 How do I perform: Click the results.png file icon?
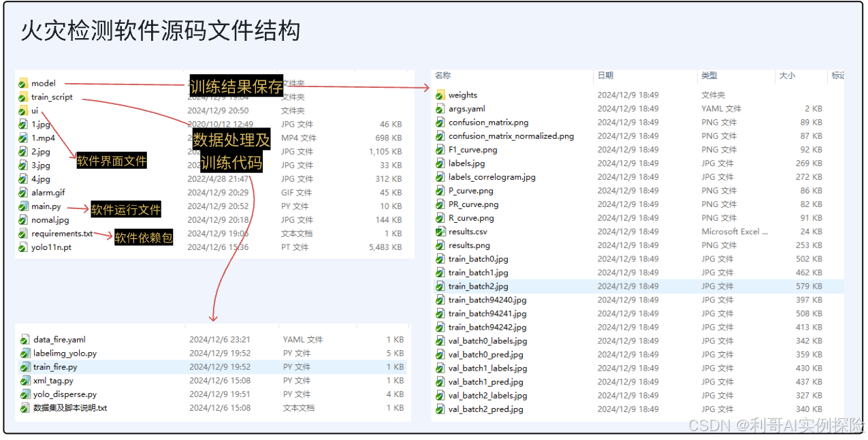point(440,245)
